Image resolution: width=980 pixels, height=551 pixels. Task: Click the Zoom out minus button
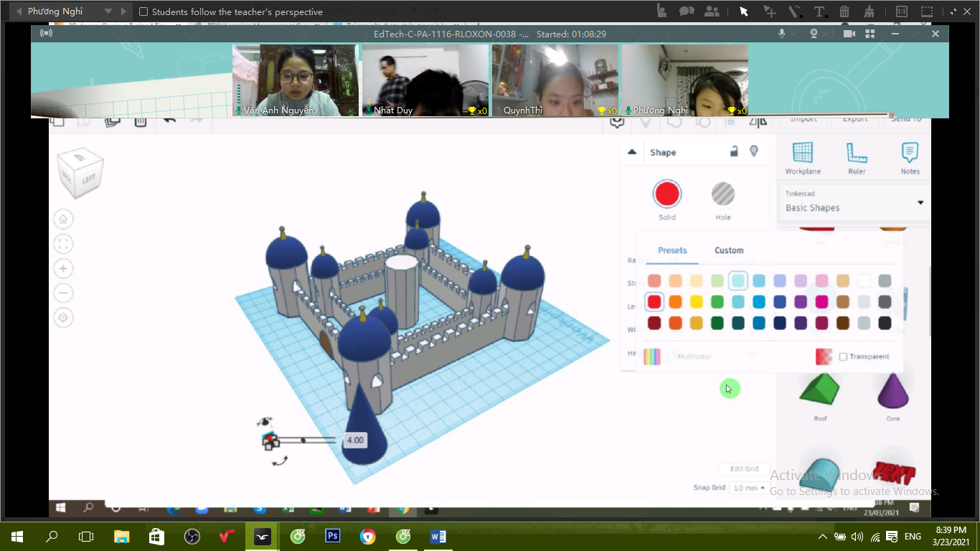[x=63, y=293]
